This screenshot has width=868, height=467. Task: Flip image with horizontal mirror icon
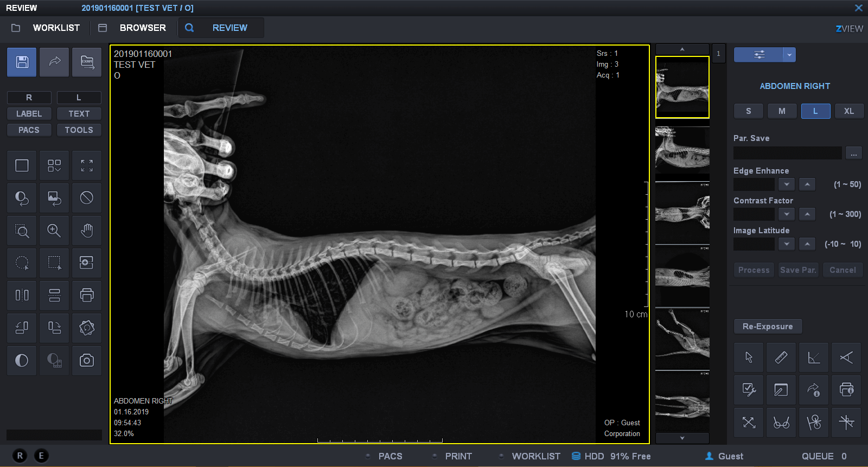point(22,296)
